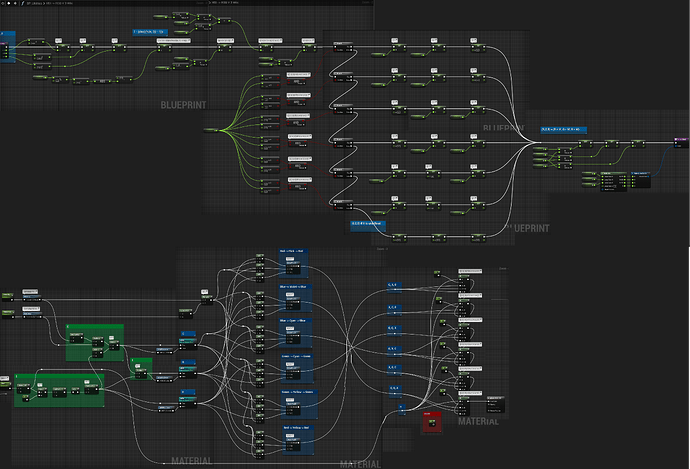Select the function entry node in left blue comment

tap(5, 50)
